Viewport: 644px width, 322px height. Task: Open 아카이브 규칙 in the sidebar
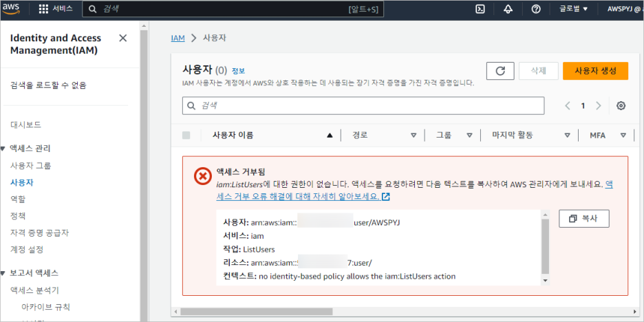click(x=46, y=307)
